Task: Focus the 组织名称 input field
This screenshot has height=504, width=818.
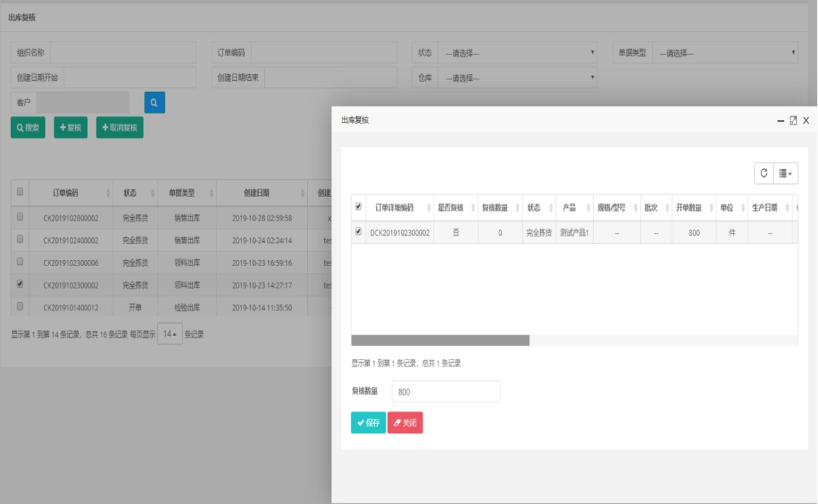Action: (123, 53)
